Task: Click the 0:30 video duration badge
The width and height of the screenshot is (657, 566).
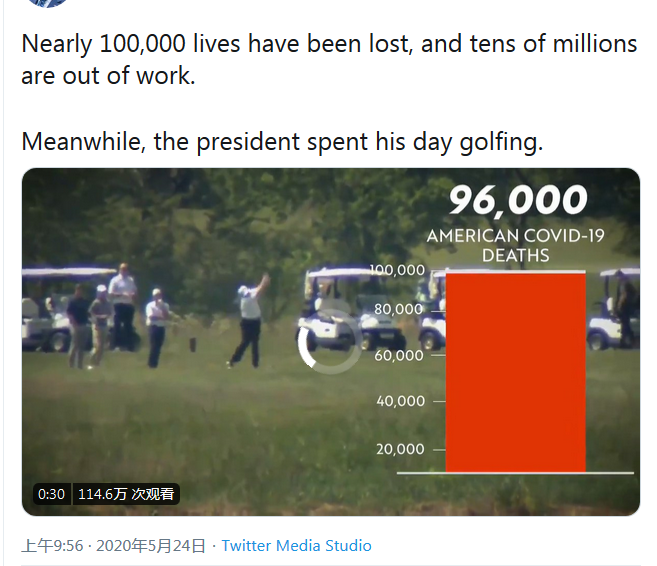Action: tap(51, 494)
